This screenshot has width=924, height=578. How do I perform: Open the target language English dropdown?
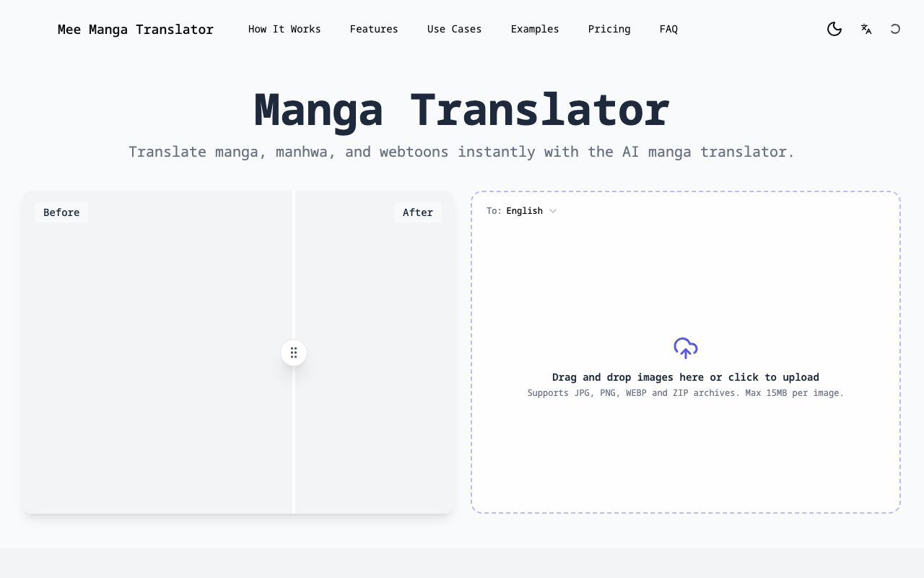(x=531, y=211)
